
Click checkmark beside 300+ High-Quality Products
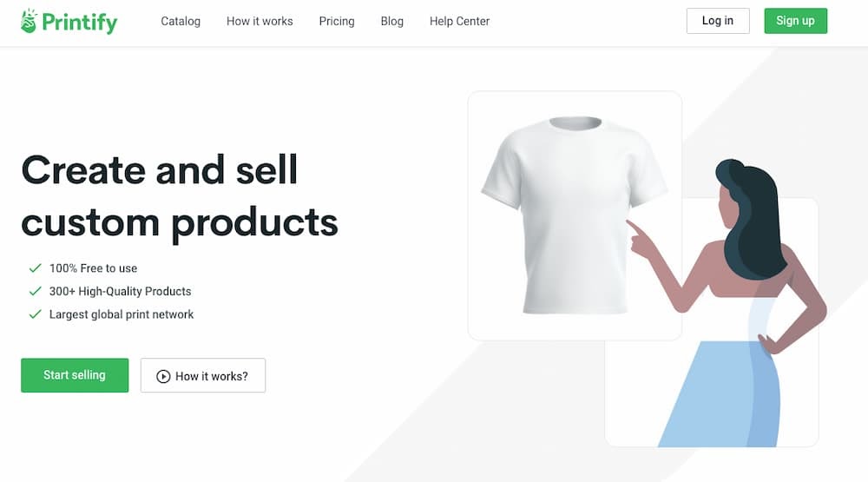point(36,292)
